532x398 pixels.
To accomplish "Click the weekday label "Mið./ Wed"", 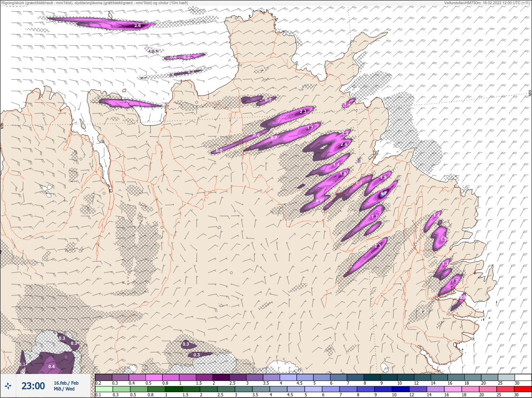I will tap(64, 389).
